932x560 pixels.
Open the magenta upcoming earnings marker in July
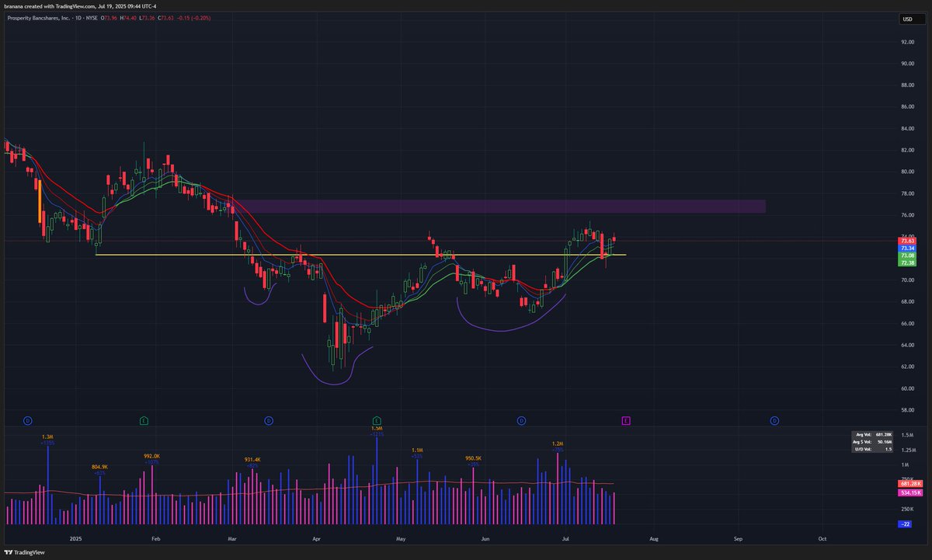point(626,420)
